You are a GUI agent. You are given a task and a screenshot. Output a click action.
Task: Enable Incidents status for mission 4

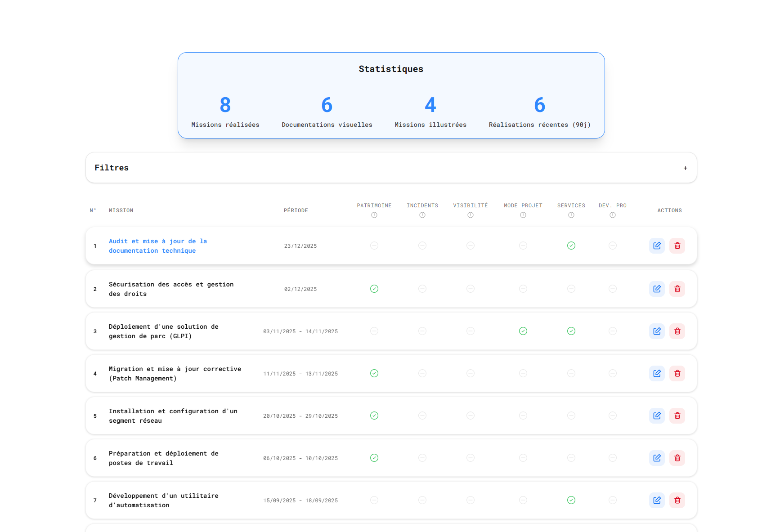(x=422, y=373)
